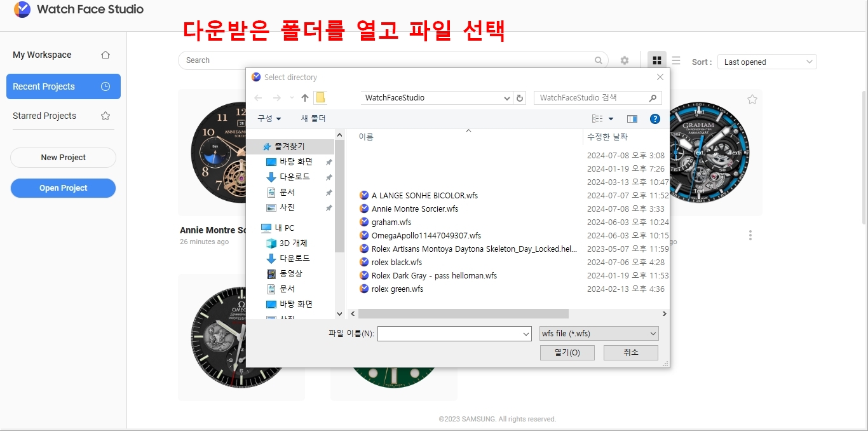Select 바탕 화면 under 즐겨찾기

point(289,161)
